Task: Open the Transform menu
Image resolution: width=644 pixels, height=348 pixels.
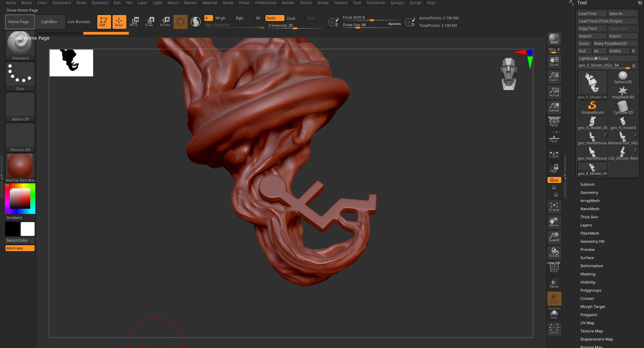Action: coord(375,3)
